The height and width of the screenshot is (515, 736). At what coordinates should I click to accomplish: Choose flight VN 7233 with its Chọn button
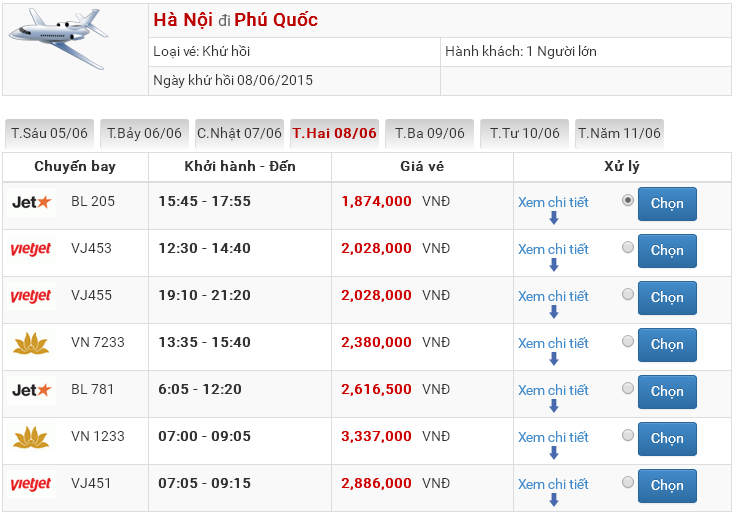tap(667, 345)
